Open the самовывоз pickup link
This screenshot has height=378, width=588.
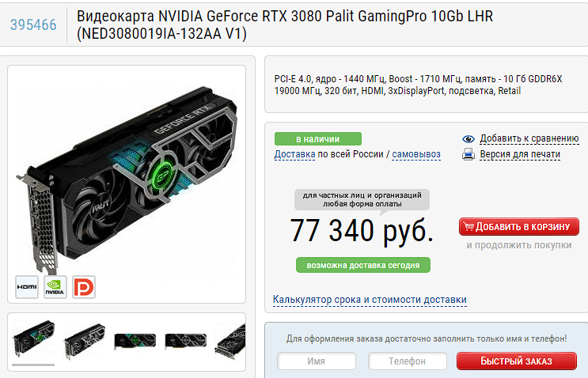(x=416, y=154)
